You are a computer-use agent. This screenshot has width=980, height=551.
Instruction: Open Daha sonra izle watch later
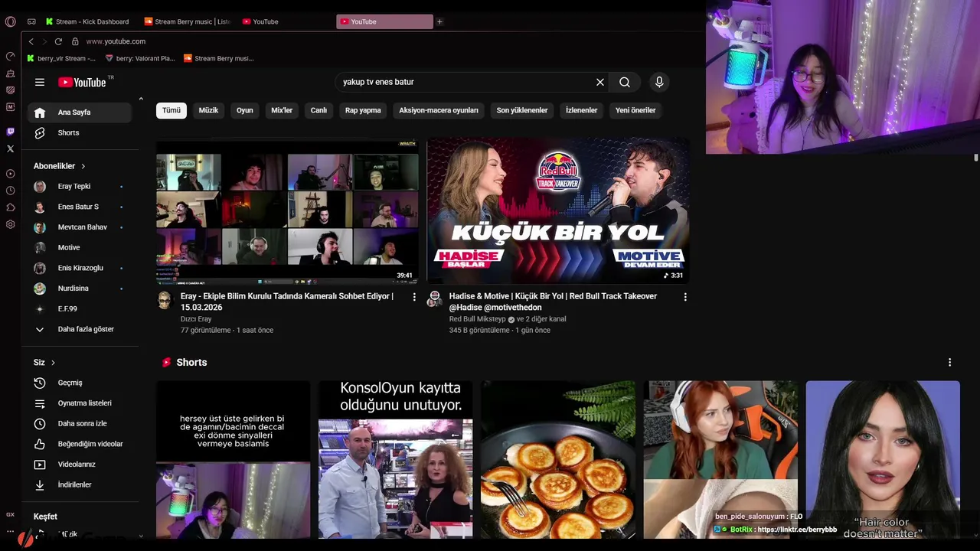pos(80,423)
